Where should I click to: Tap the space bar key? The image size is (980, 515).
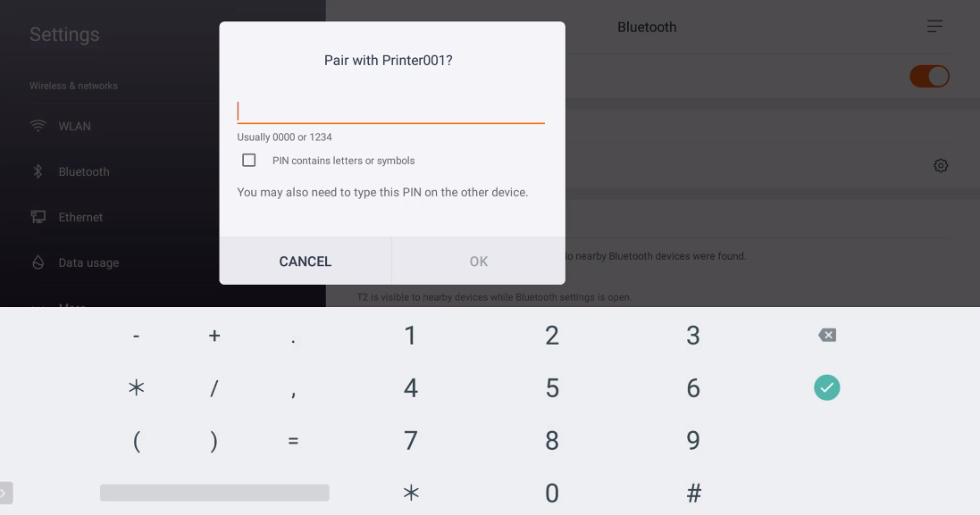click(x=214, y=493)
